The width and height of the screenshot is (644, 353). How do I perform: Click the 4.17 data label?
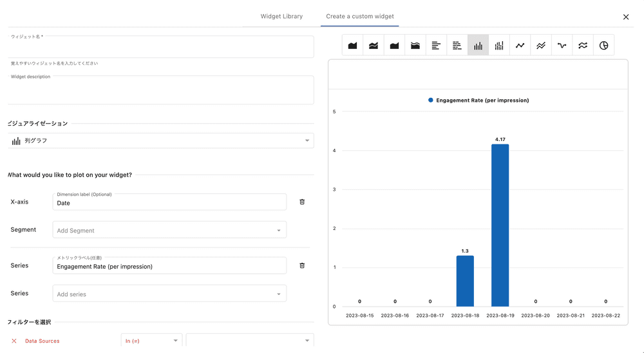pos(500,139)
